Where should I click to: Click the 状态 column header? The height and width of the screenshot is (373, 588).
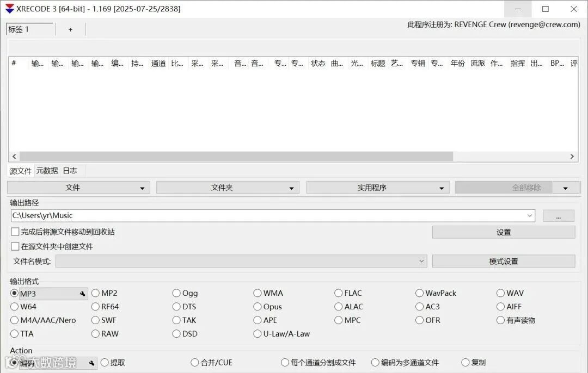[318, 63]
